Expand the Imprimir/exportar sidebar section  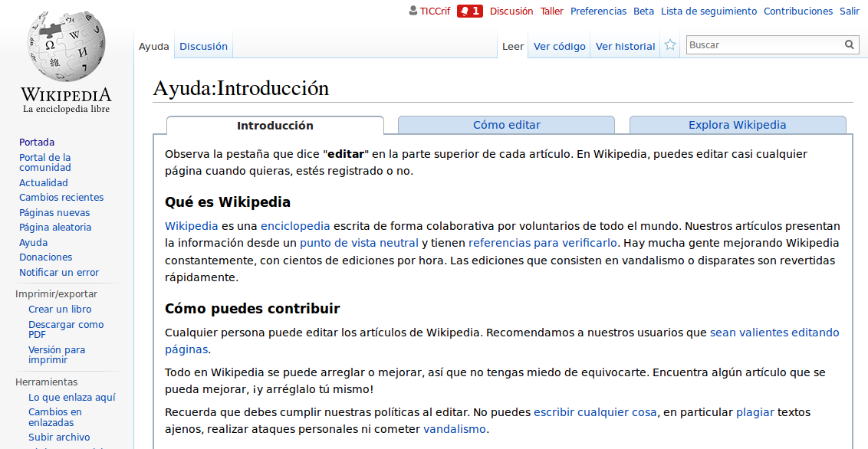click(56, 293)
